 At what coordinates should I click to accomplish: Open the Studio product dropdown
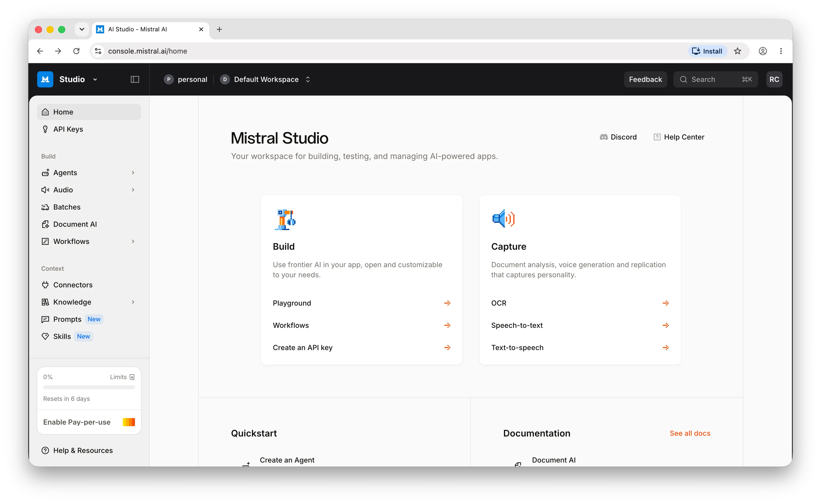[x=95, y=79]
